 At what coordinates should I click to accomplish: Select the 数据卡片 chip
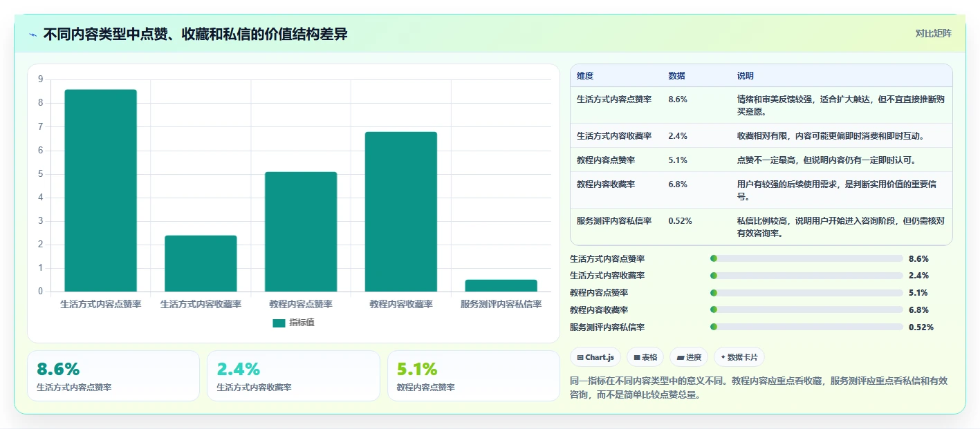point(739,357)
